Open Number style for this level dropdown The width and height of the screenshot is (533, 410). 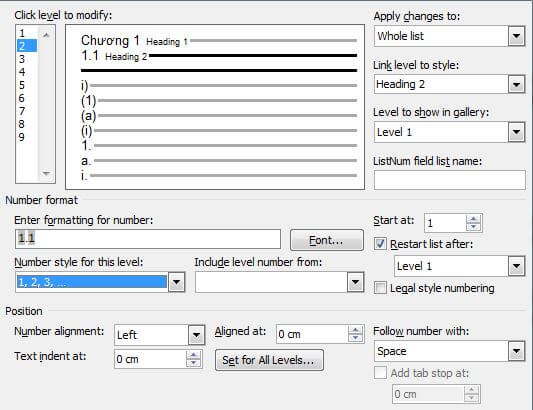pos(177,282)
